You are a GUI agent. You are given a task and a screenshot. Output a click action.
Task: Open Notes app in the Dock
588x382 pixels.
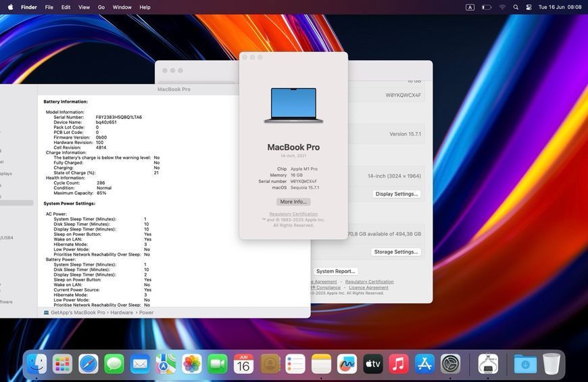click(321, 364)
